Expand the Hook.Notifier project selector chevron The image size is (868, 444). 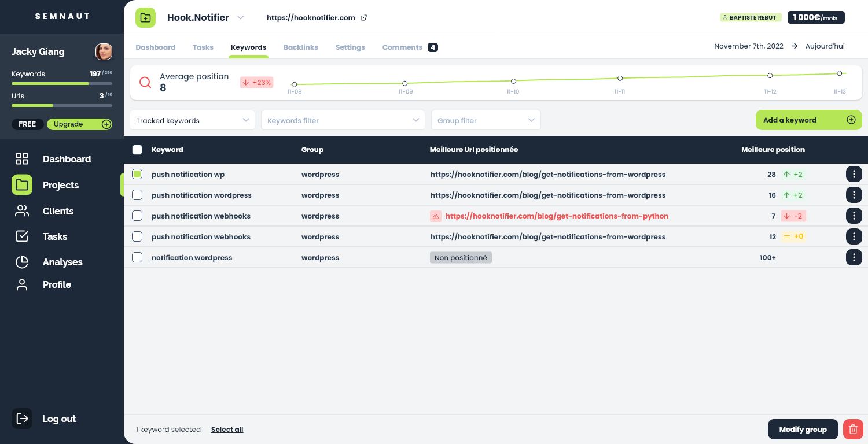pyautogui.click(x=241, y=17)
